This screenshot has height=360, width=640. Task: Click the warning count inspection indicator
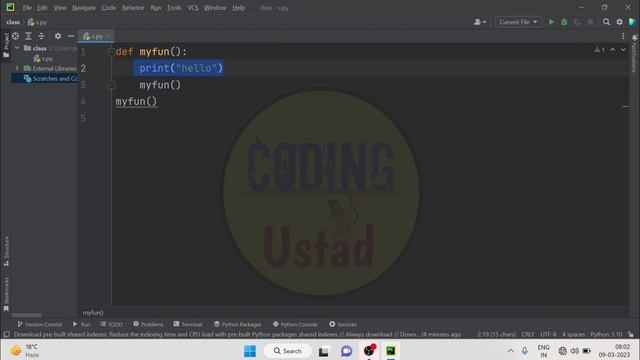600,50
